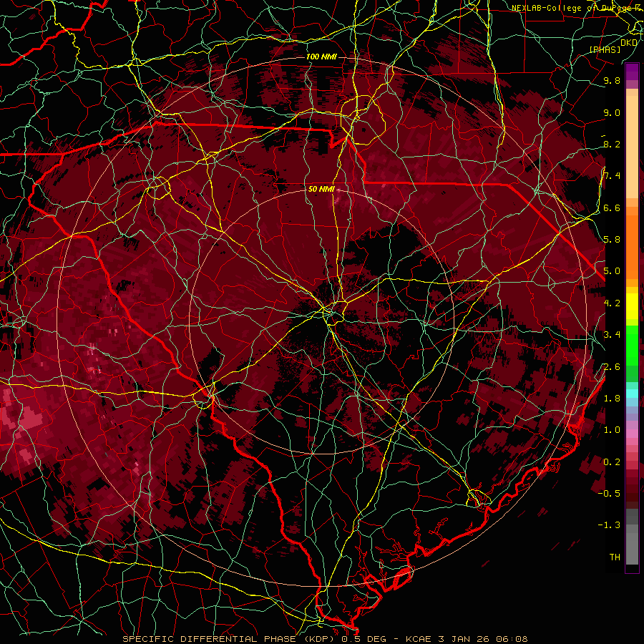This screenshot has height=644, width=644.
Task: Click the 9.8 value on the color scale
Action: point(612,80)
